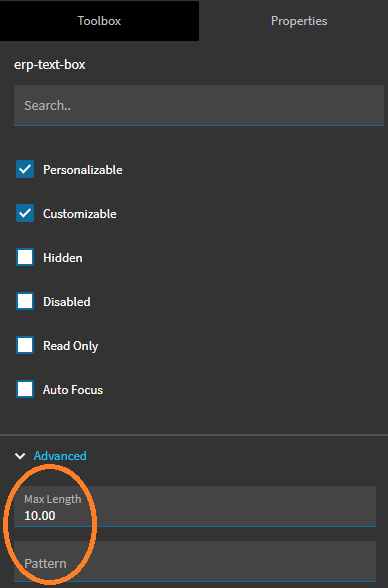This screenshot has width=388, height=588.
Task: Click into the Pattern input field
Action: [x=195, y=561]
